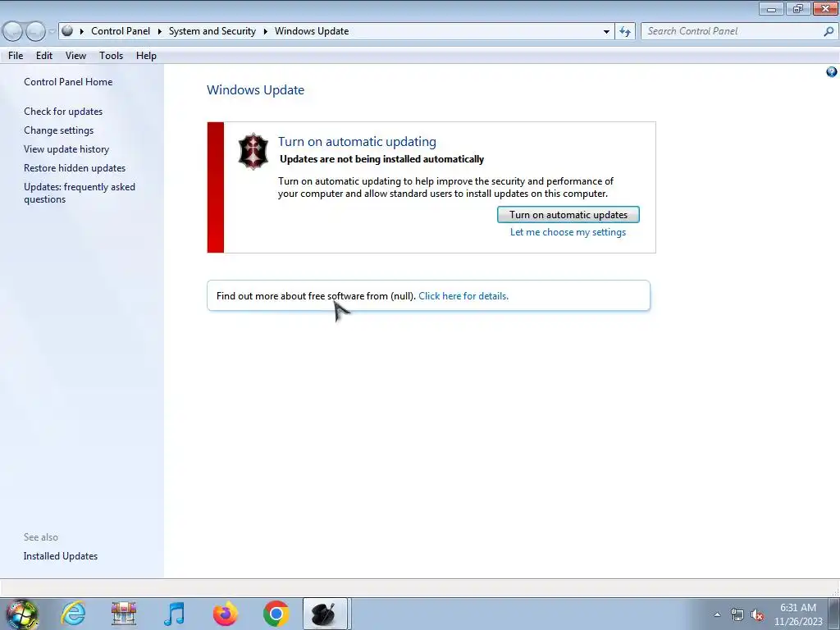Expand the arrow after Control Panel breadcrumb
Image resolution: width=840 pixels, height=630 pixels.
[160, 32]
